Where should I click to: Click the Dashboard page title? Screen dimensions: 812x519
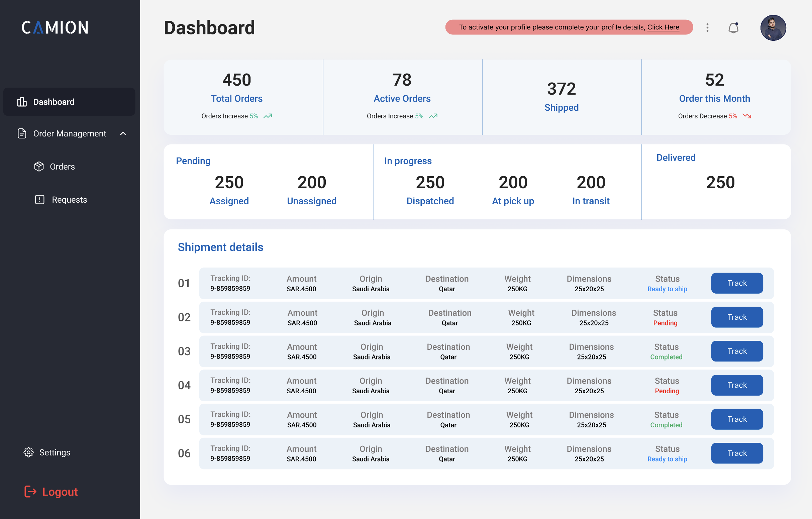point(209,28)
